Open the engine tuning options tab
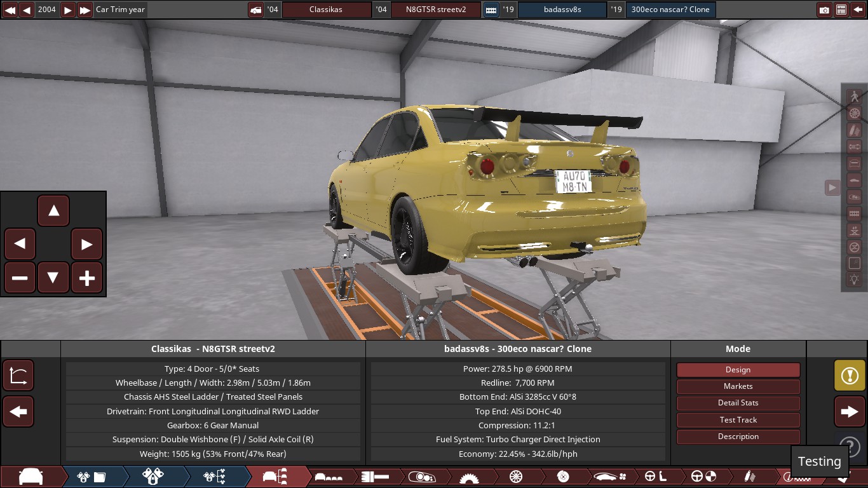This screenshot has width=868, height=488. pyautogui.click(x=214, y=477)
